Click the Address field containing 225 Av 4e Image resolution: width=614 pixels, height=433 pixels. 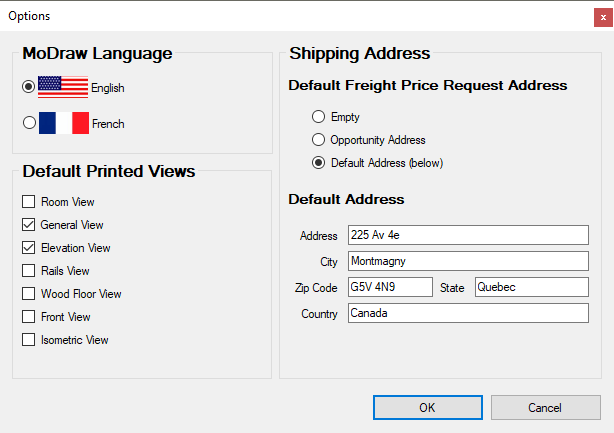[467, 235]
